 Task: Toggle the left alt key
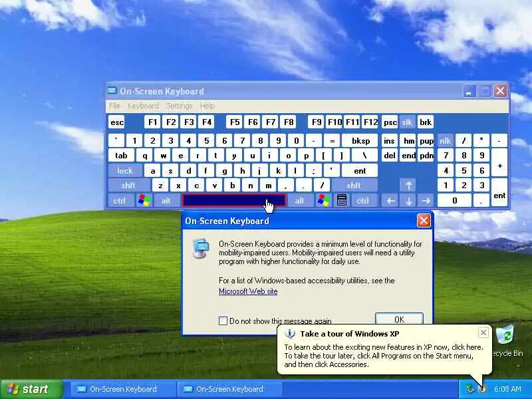(x=166, y=201)
